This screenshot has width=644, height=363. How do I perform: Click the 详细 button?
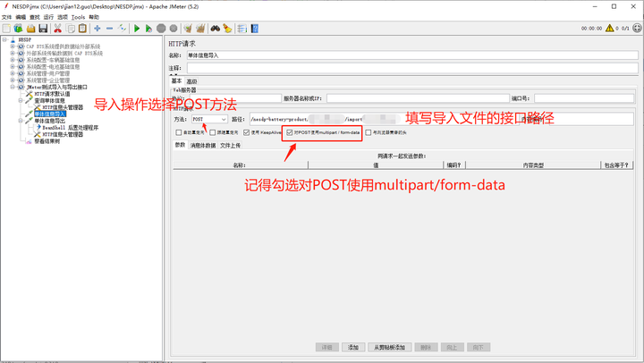327,348
